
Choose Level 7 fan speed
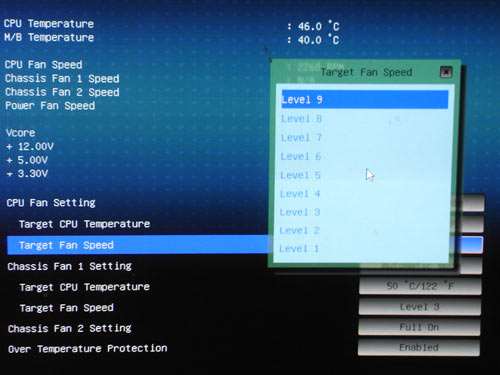[365, 137]
